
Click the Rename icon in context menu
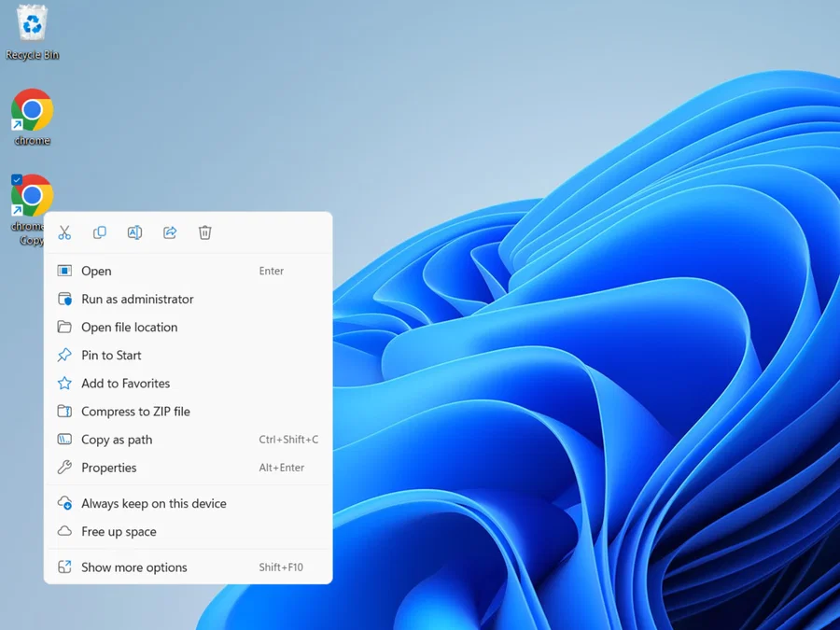click(134, 232)
